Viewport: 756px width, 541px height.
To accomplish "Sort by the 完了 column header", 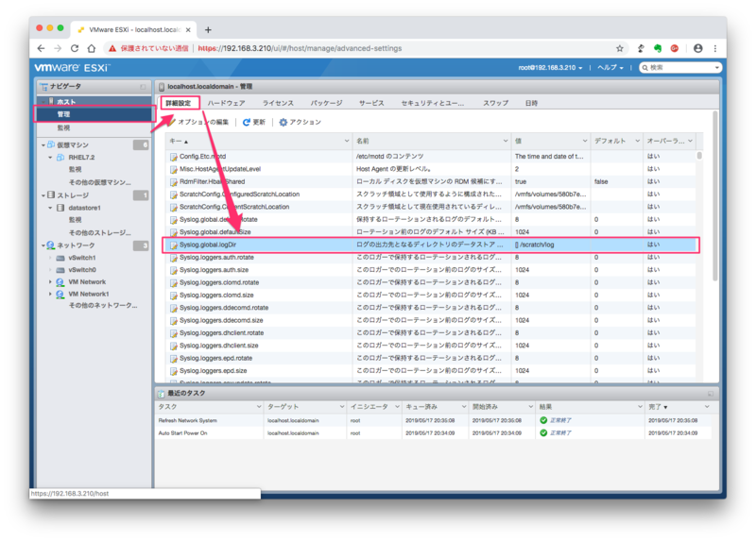I will point(658,407).
